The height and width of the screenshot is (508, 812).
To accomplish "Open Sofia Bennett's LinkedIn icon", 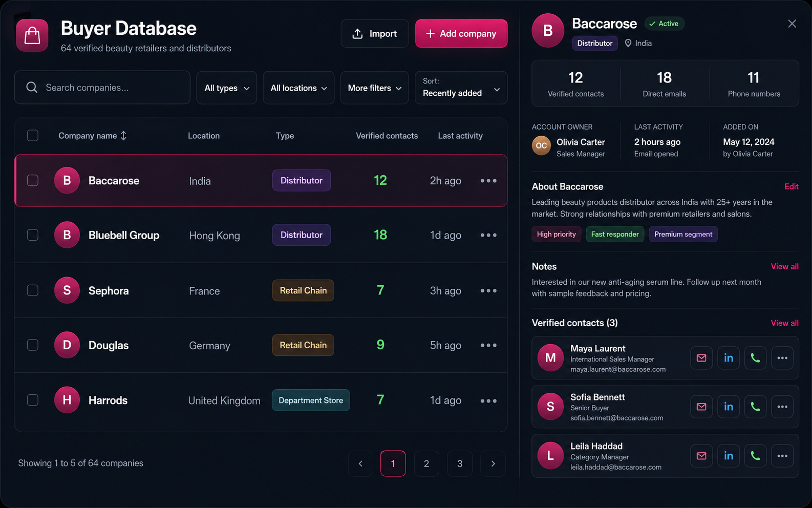I will click(x=729, y=407).
